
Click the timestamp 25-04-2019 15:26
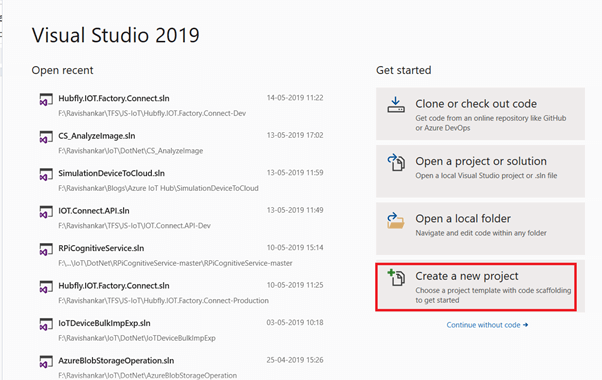pos(295,360)
